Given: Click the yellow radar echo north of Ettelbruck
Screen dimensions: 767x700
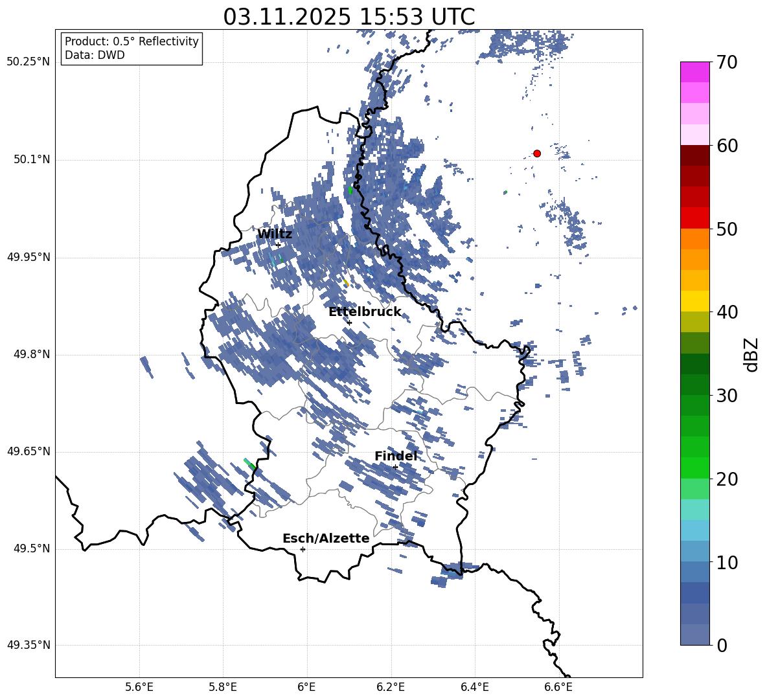Looking at the screenshot, I should tap(346, 282).
